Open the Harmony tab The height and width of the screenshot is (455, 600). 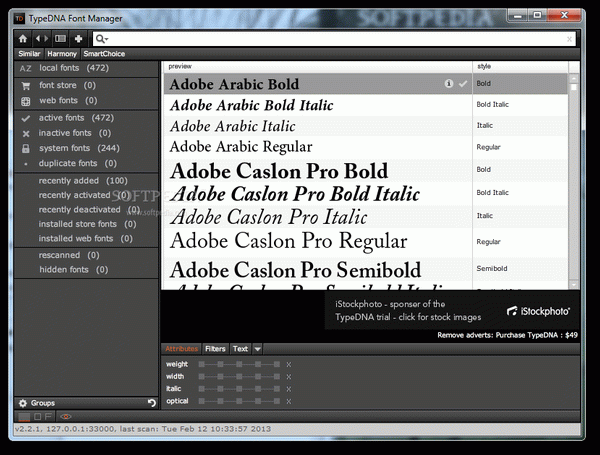tap(62, 54)
